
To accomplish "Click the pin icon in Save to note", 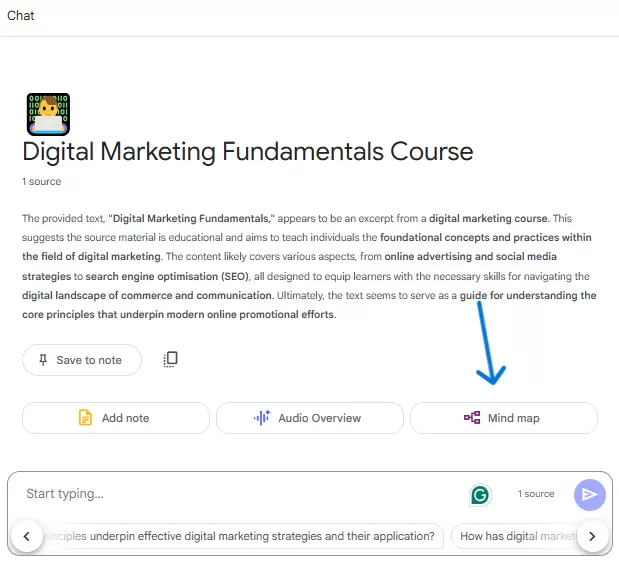I will (x=43, y=360).
